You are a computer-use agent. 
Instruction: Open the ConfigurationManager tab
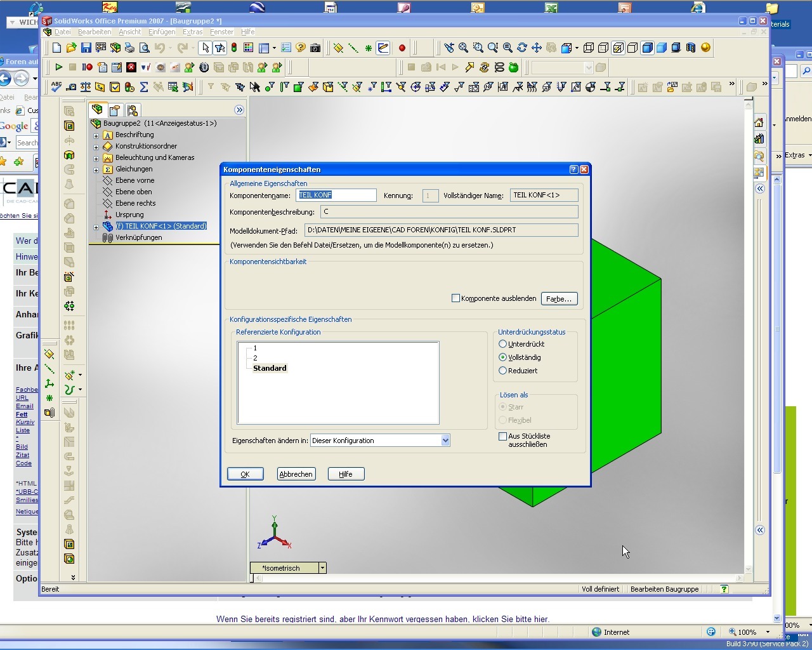pyautogui.click(x=132, y=110)
